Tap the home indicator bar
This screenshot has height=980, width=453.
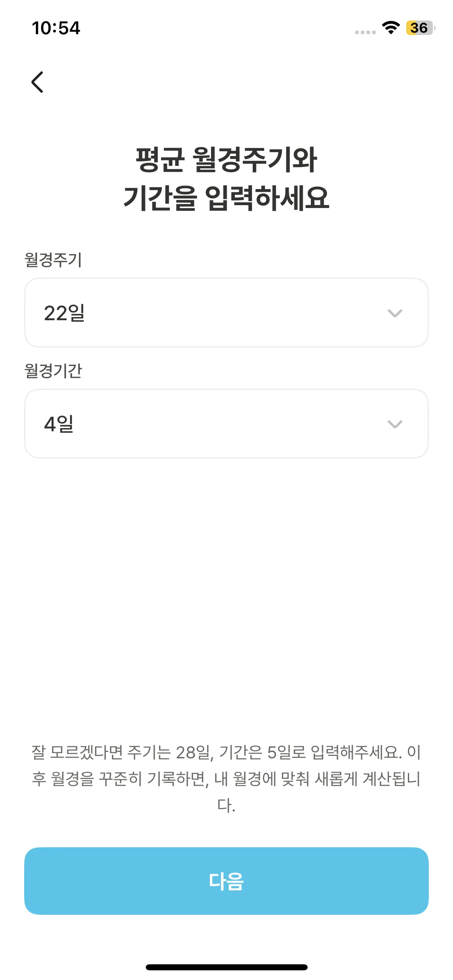(226, 967)
